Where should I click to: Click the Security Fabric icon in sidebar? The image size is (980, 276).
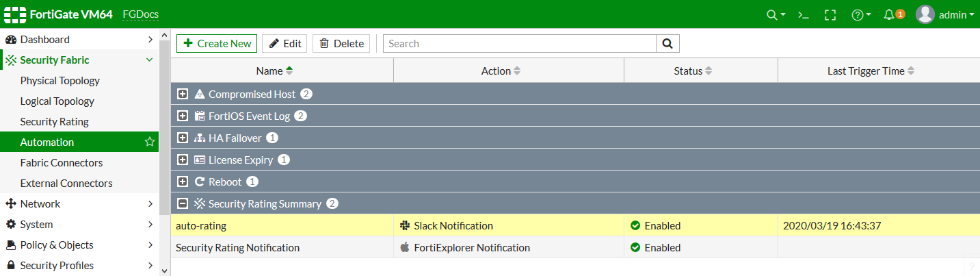coord(11,60)
